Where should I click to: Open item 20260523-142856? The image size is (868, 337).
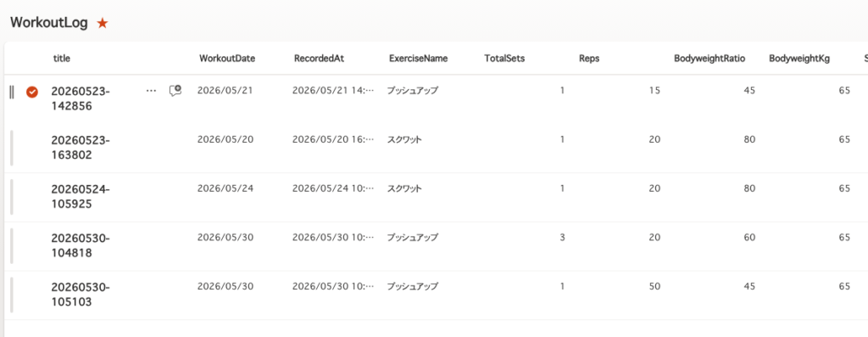(x=81, y=99)
